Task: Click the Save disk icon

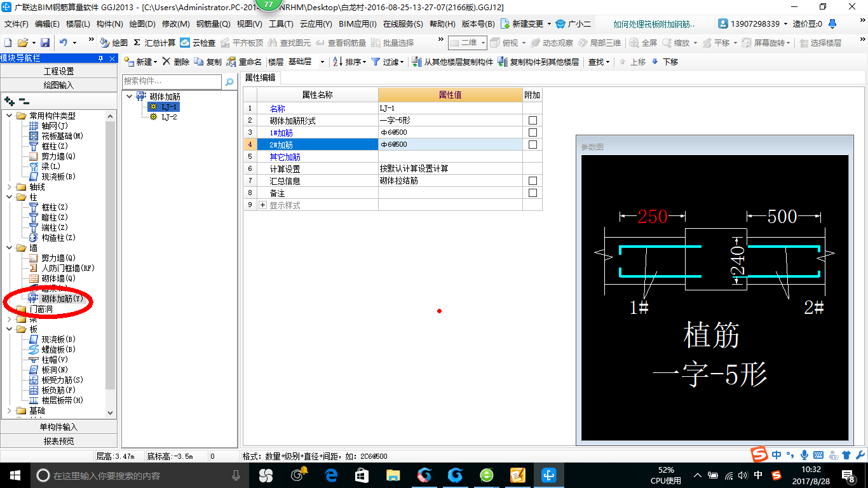Action: click(45, 43)
